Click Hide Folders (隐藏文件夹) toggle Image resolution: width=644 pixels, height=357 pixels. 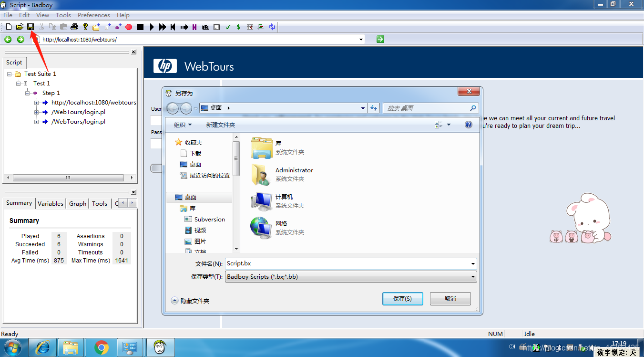tap(191, 301)
